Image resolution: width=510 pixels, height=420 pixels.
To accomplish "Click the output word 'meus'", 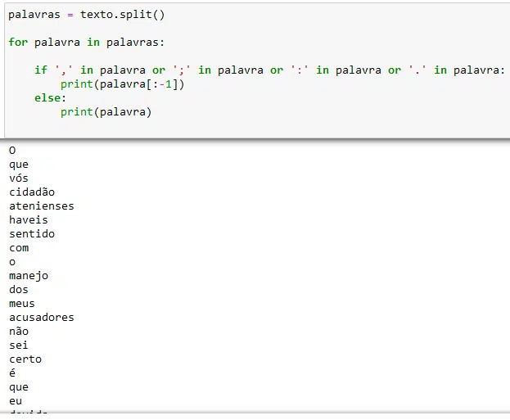I will 22,303.
